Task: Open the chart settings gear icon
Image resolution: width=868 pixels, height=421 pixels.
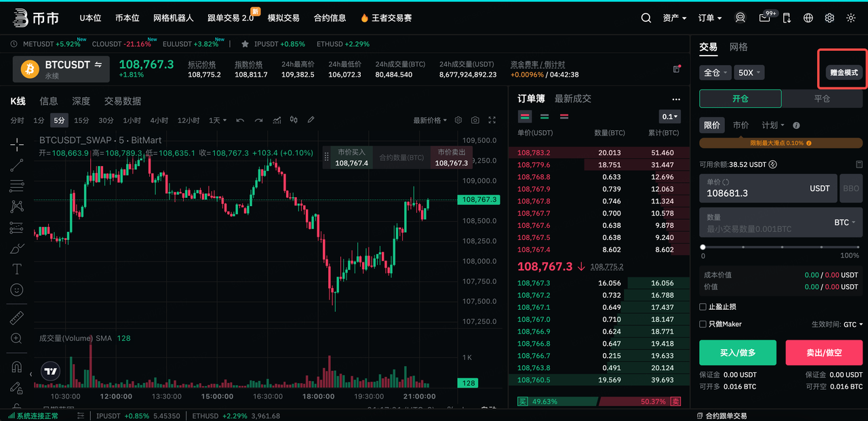Action: (458, 120)
